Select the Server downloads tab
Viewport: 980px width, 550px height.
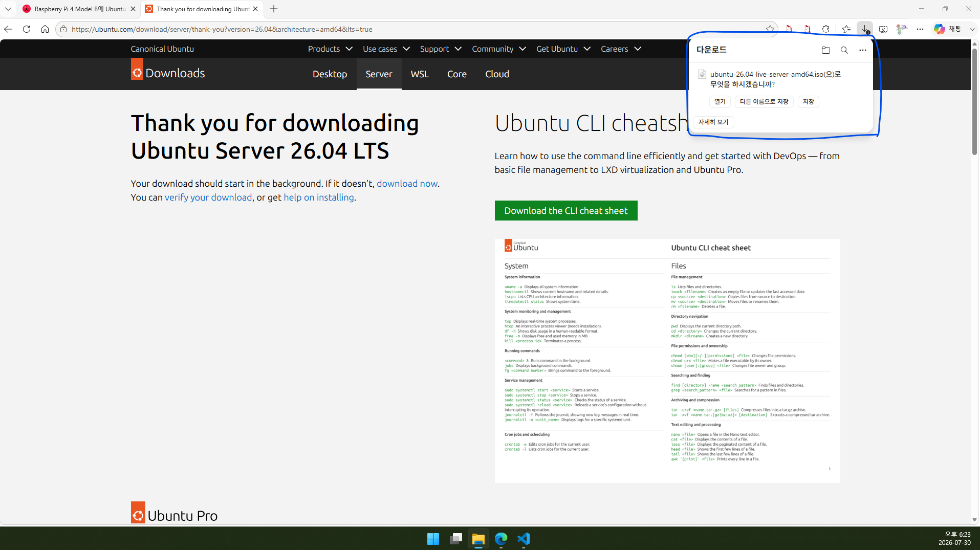click(x=379, y=74)
